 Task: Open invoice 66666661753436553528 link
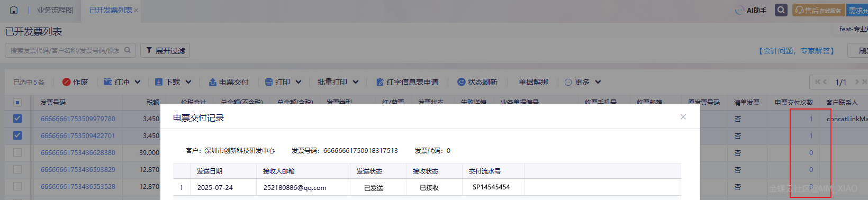[78, 187]
